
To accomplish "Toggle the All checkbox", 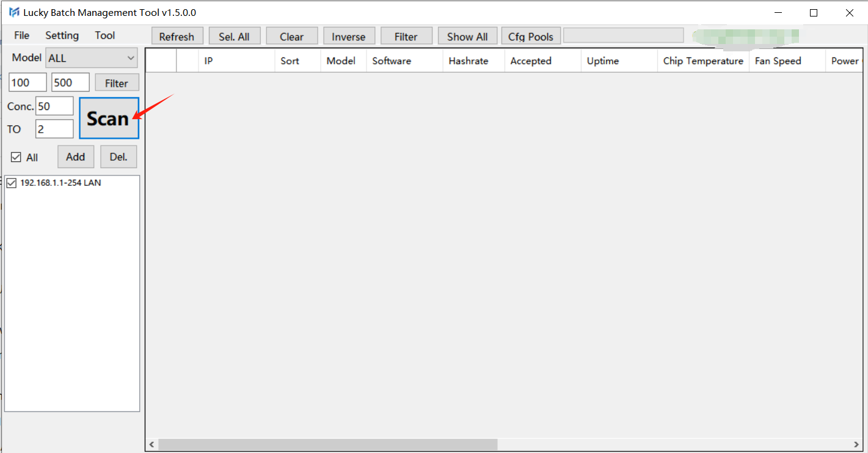I will (x=16, y=158).
